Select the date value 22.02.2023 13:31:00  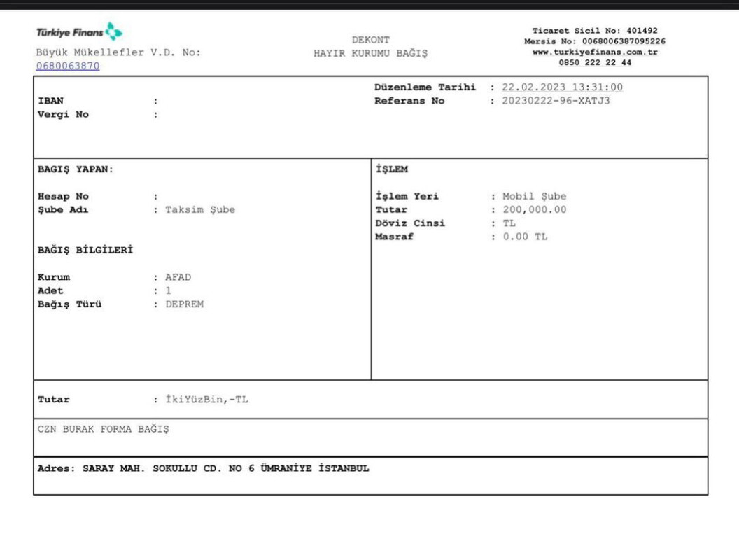(x=562, y=87)
